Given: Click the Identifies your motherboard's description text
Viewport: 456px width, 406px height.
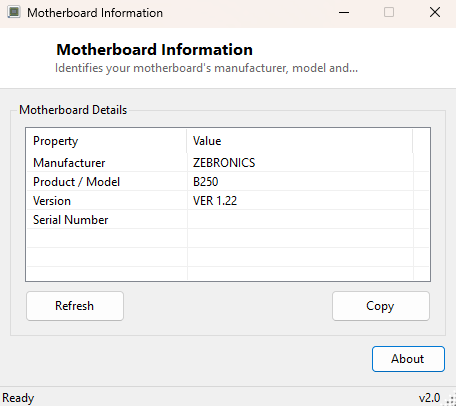Looking at the screenshot, I should 206,68.
